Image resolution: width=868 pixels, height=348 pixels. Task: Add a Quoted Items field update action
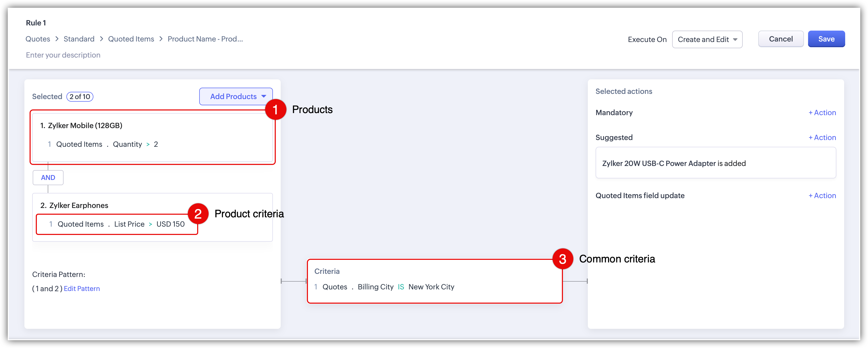tap(822, 196)
